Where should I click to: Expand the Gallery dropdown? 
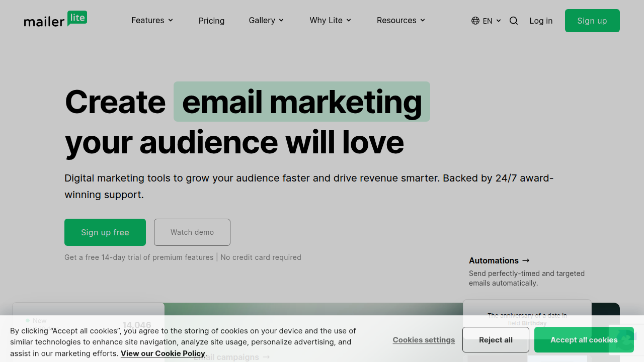pos(267,20)
